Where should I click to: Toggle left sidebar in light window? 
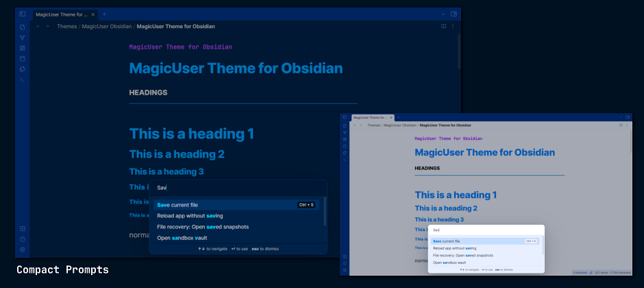pyautogui.click(x=345, y=117)
